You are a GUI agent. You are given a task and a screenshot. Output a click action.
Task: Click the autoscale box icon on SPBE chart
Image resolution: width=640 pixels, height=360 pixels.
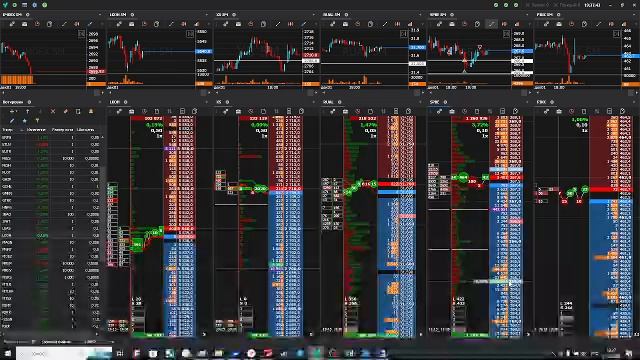coord(507,34)
